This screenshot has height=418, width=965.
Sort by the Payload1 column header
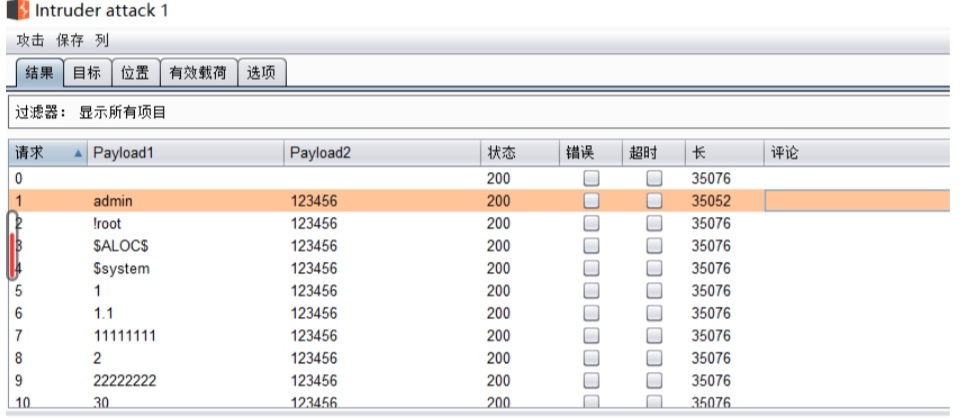(185, 153)
